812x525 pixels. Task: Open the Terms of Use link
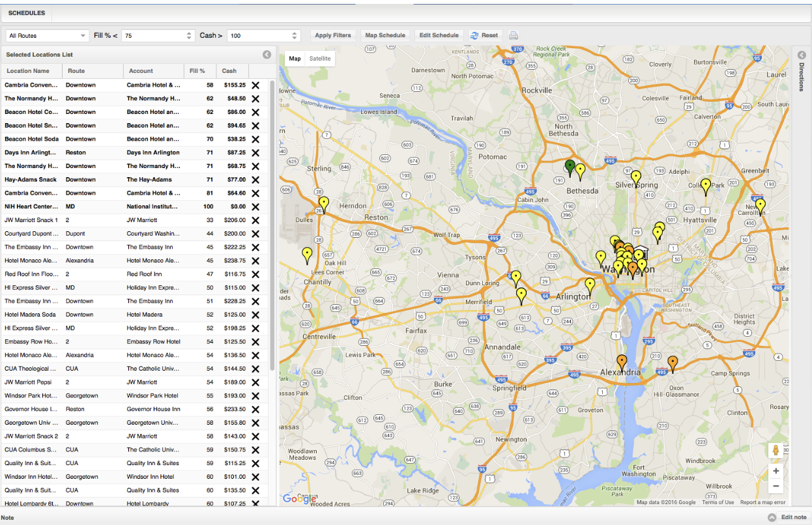pyautogui.click(x=718, y=502)
